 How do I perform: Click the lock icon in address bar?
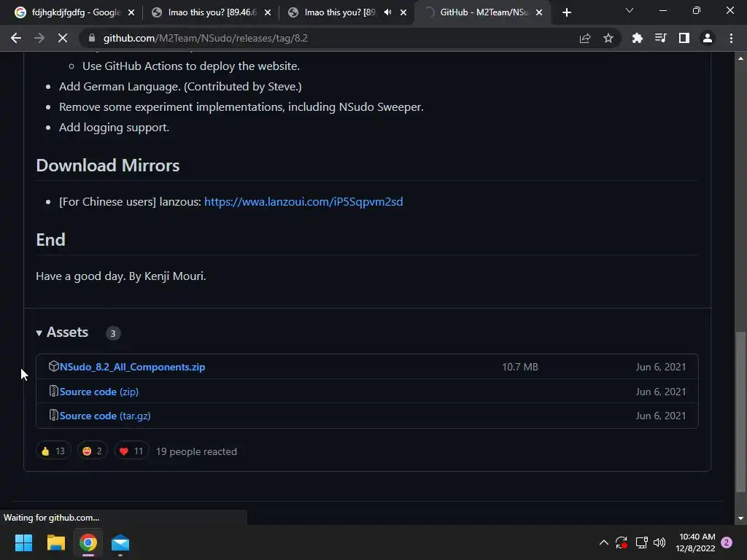coord(92,38)
